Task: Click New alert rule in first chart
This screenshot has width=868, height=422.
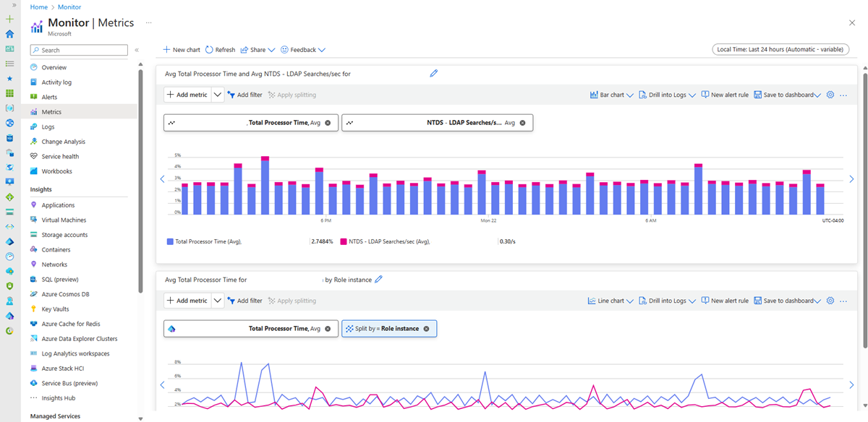Action: tap(725, 95)
